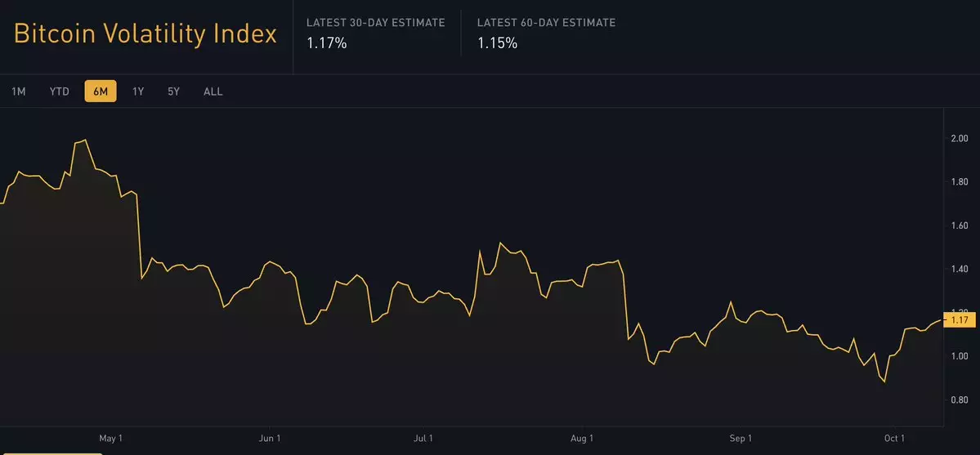Click the Oct 1 date axis label

pos(893,439)
